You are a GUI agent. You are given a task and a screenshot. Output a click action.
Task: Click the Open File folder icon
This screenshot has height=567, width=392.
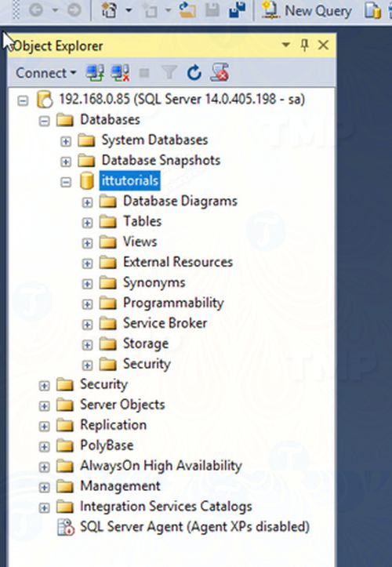tap(187, 10)
